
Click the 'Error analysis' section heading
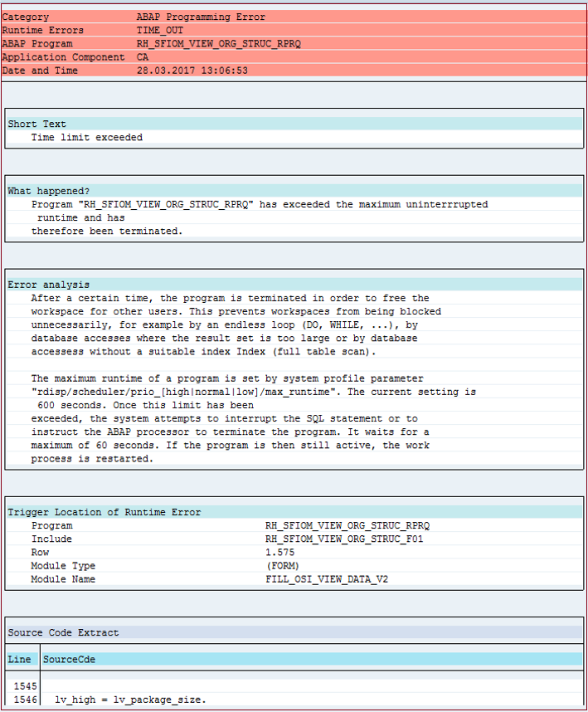point(49,285)
